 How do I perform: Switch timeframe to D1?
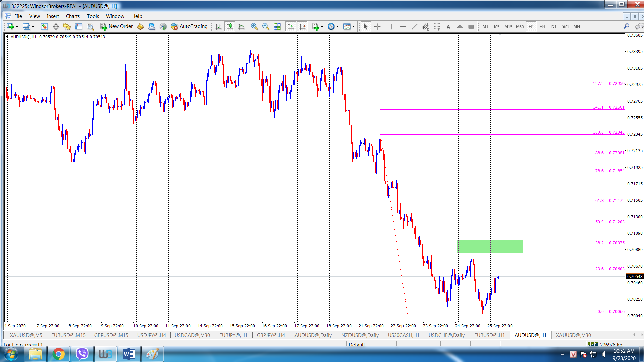pos(554,26)
